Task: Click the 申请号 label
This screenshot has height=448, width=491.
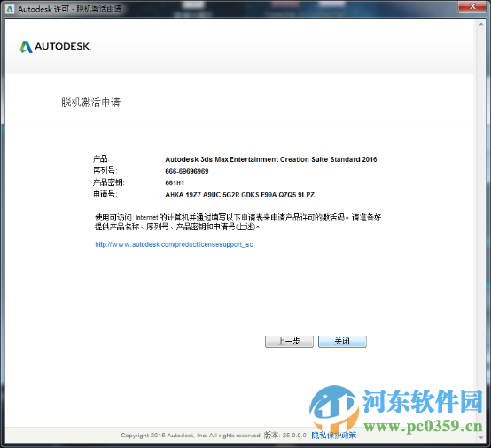Action: (105, 194)
